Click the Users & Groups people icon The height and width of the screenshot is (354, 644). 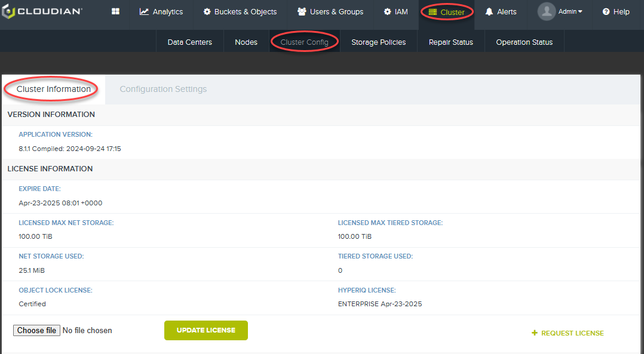[302, 11]
